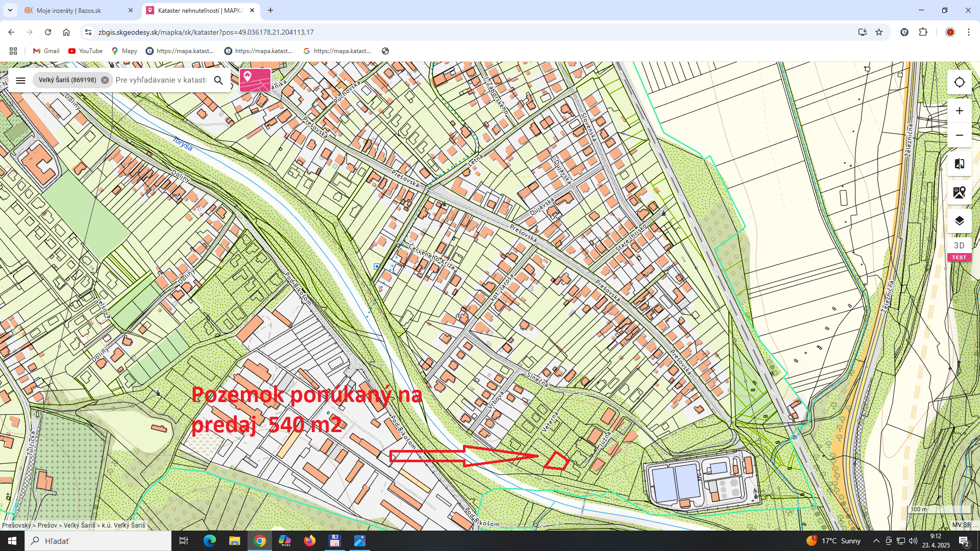Open the tab search dropdown arrow

click(10, 10)
